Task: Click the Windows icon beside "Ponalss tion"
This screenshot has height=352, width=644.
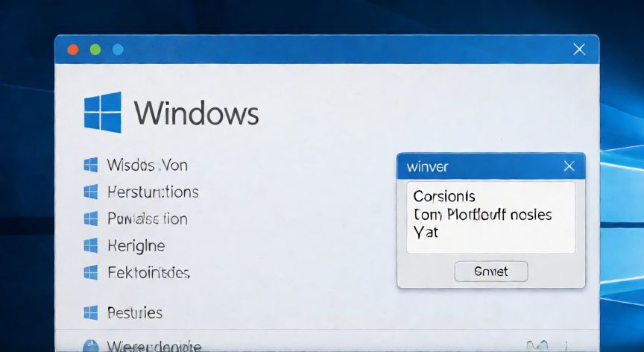Action: coord(91,219)
